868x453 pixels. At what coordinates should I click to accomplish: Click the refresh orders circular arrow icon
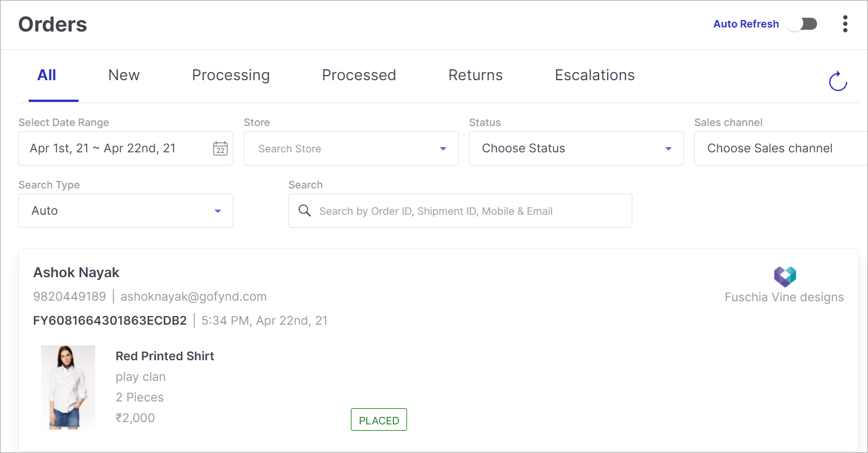(x=838, y=81)
